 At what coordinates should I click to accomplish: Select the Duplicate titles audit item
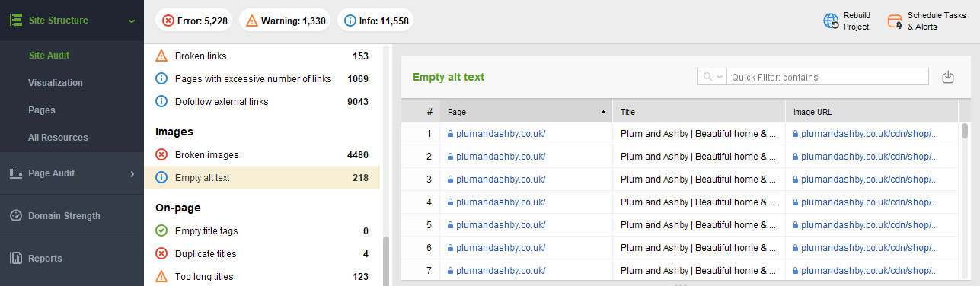[x=262, y=254]
